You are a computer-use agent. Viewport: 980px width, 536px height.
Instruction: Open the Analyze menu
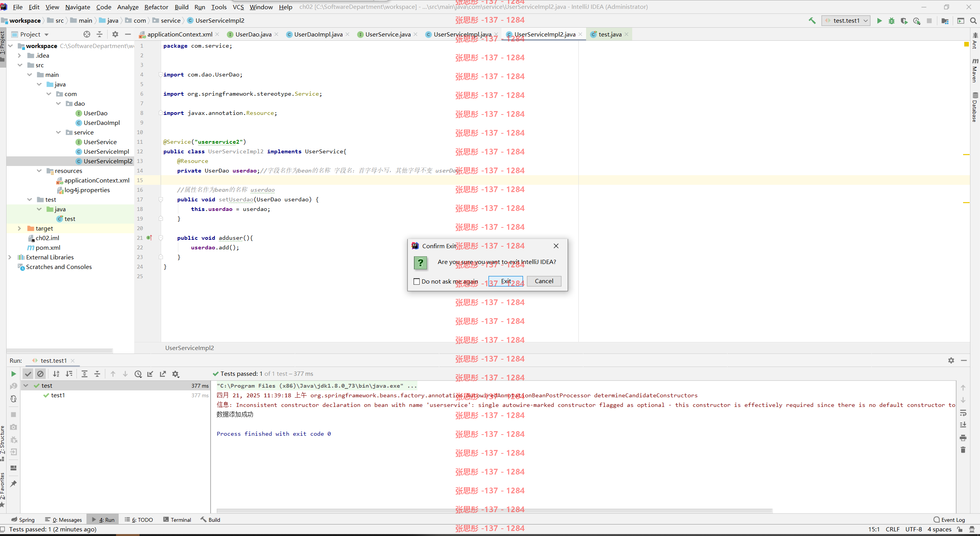click(128, 7)
